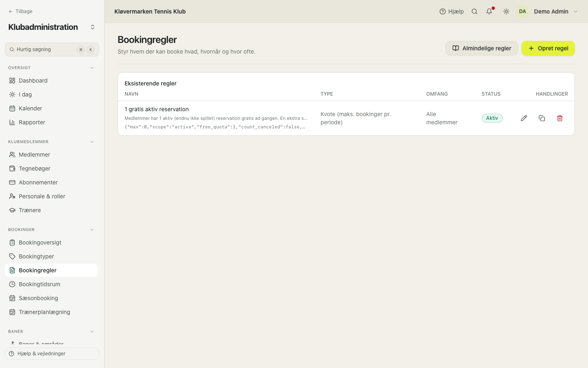Go to Personale & roller

[51, 196]
